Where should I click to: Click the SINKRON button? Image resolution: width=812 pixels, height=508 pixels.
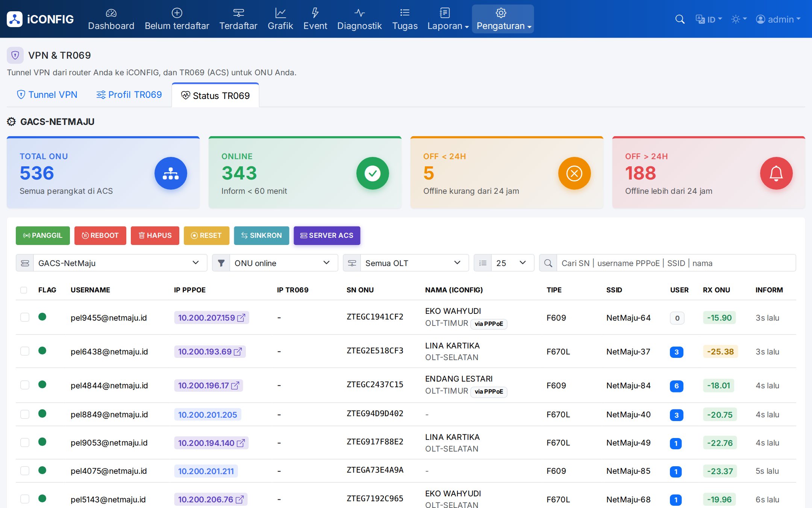pos(262,236)
